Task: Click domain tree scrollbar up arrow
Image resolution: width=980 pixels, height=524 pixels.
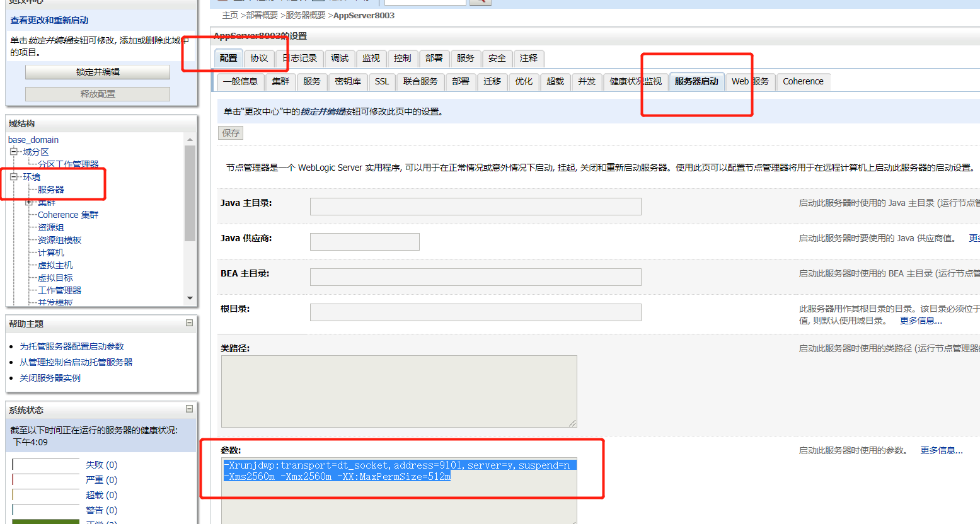Action: tap(190, 139)
